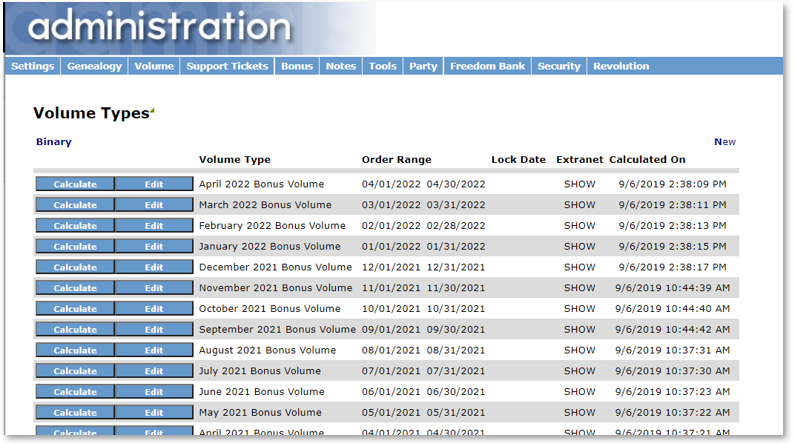Calculate February 2022 Bonus Volume
The image size is (794, 444).
pyautogui.click(x=75, y=226)
